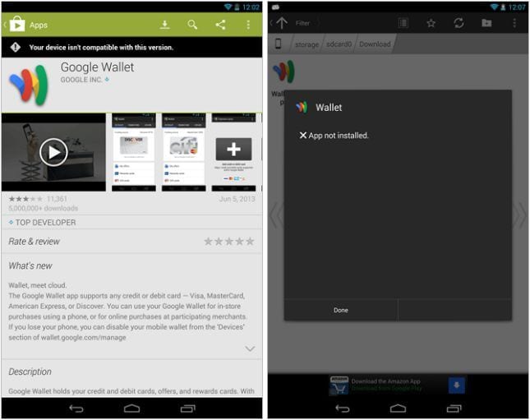Open Play Store overflow menu
The image size is (530, 420).
(x=248, y=25)
